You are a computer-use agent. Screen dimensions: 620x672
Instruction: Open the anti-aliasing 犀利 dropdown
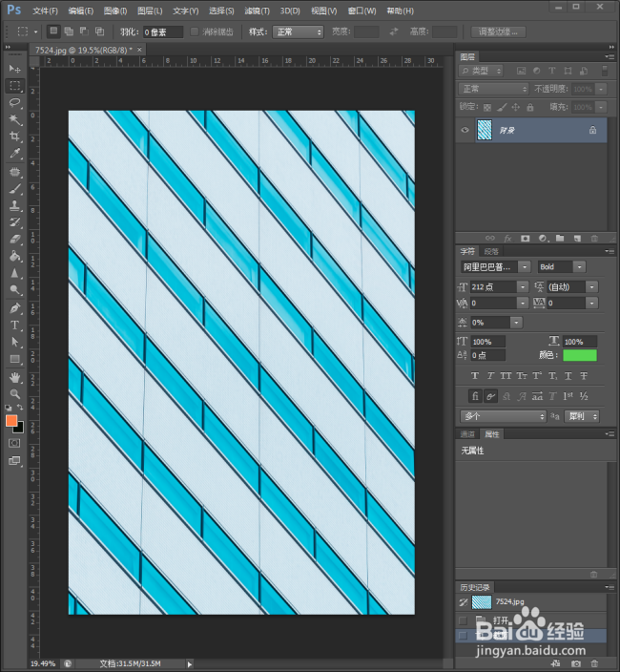[582, 416]
